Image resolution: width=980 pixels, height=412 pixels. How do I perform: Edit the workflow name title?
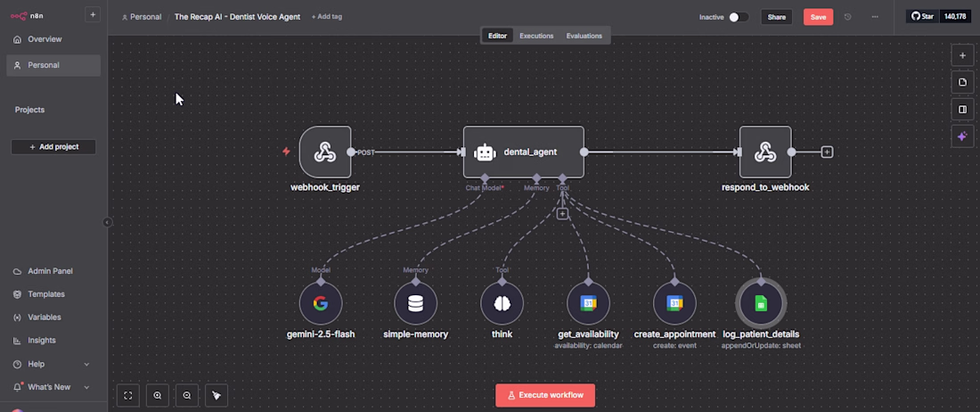(237, 17)
